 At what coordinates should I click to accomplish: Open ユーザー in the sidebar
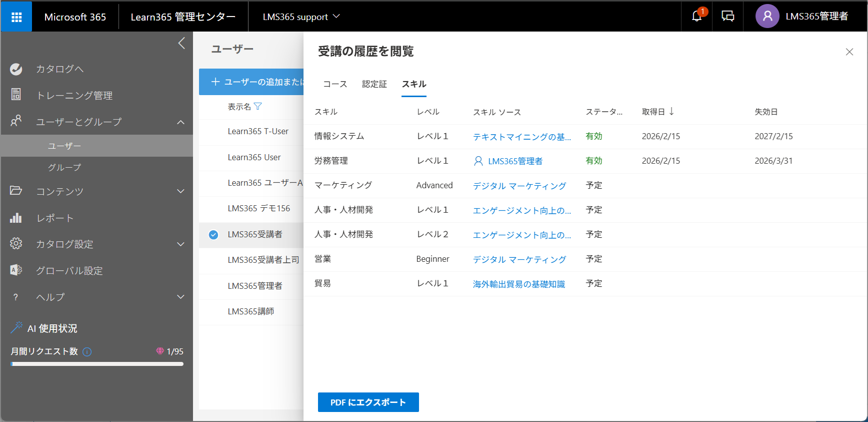coord(97,146)
